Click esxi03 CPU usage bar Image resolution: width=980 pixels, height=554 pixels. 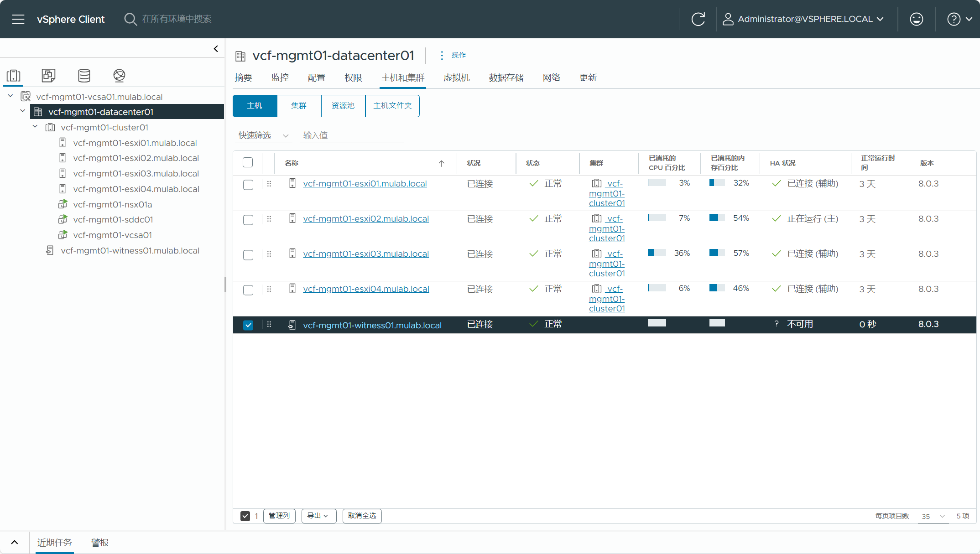point(657,253)
